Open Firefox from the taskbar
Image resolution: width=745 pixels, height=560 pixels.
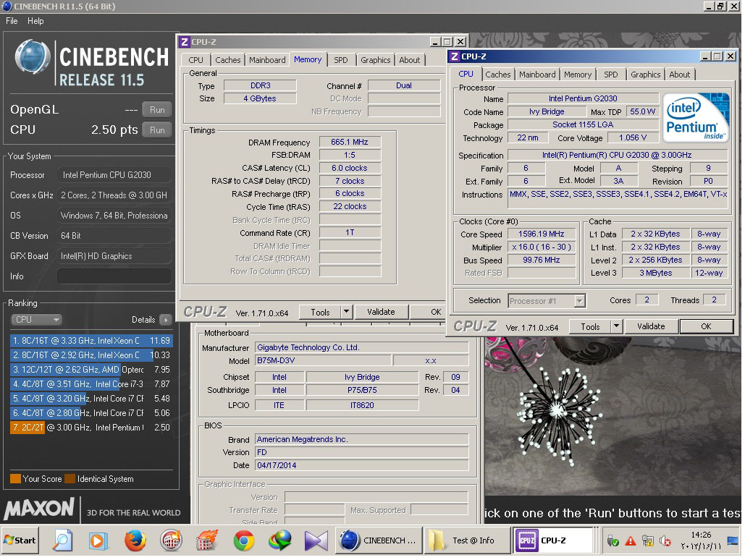pyautogui.click(x=135, y=540)
